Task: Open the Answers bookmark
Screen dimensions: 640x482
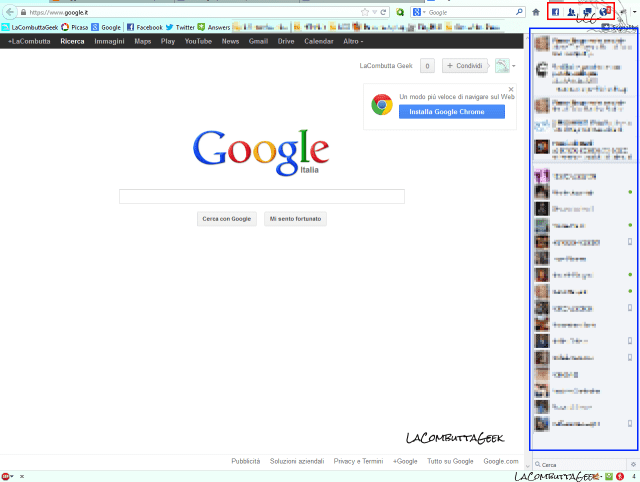Action: click(x=214, y=27)
